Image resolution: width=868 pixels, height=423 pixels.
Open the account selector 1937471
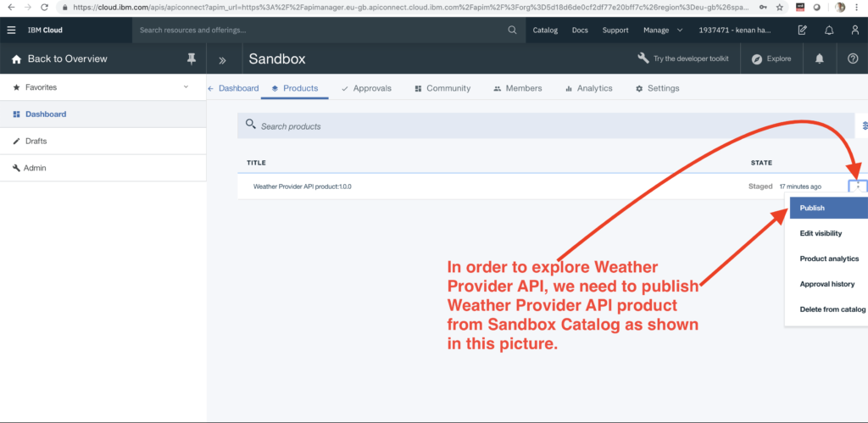[735, 30]
